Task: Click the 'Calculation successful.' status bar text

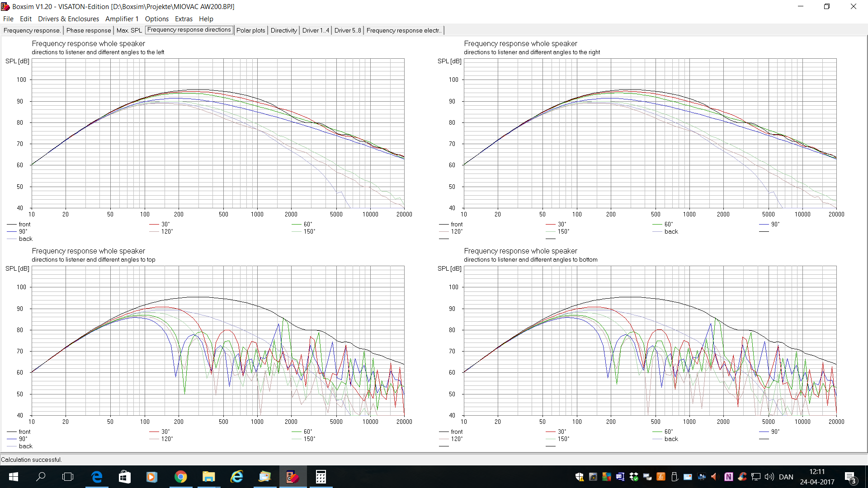Action: click(31, 460)
